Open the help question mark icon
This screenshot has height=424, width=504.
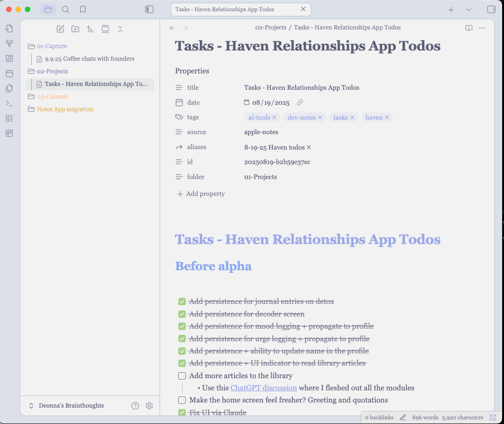click(135, 406)
